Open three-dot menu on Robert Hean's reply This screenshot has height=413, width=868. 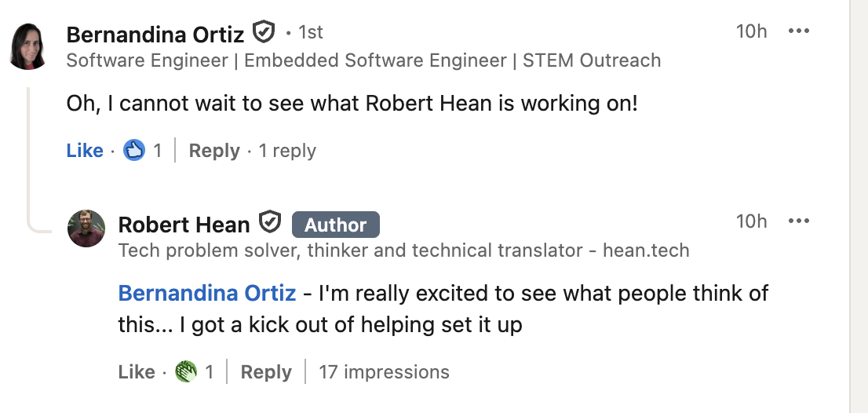click(x=798, y=221)
